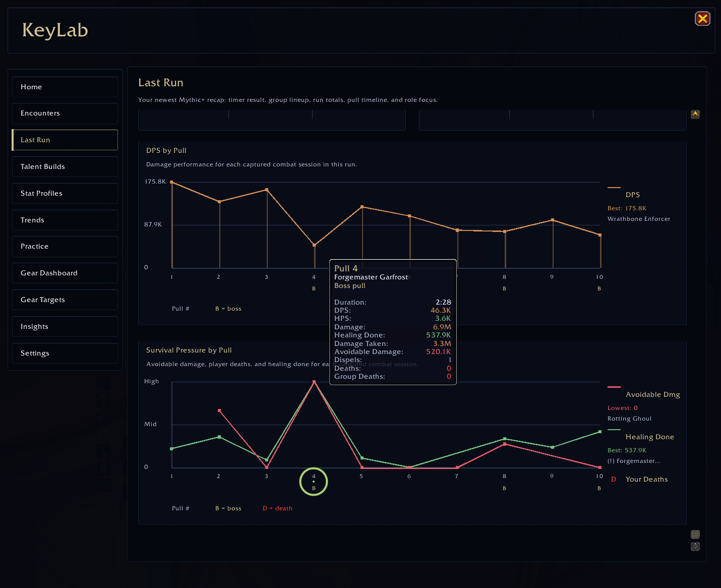Click the Duration 2:28 tooltip value
721x588 pixels.
tap(444, 302)
